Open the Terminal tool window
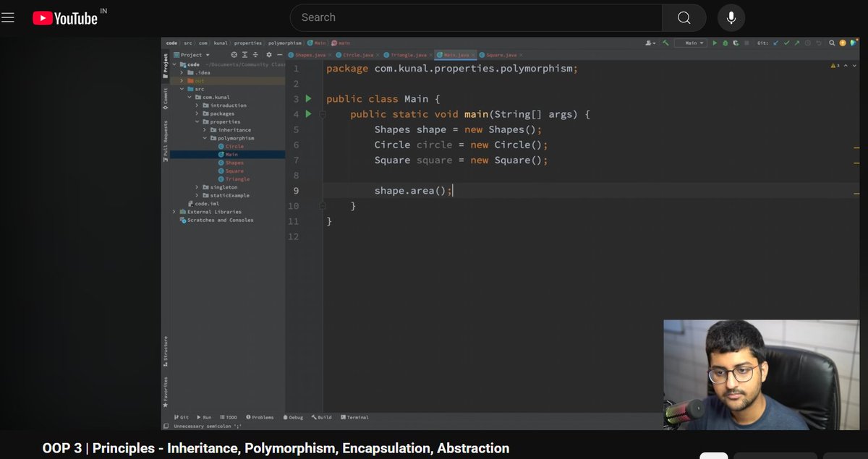 (355, 417)
